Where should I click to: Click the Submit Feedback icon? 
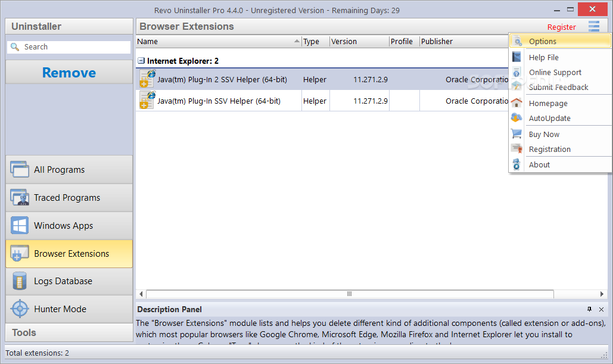[516, 87]
